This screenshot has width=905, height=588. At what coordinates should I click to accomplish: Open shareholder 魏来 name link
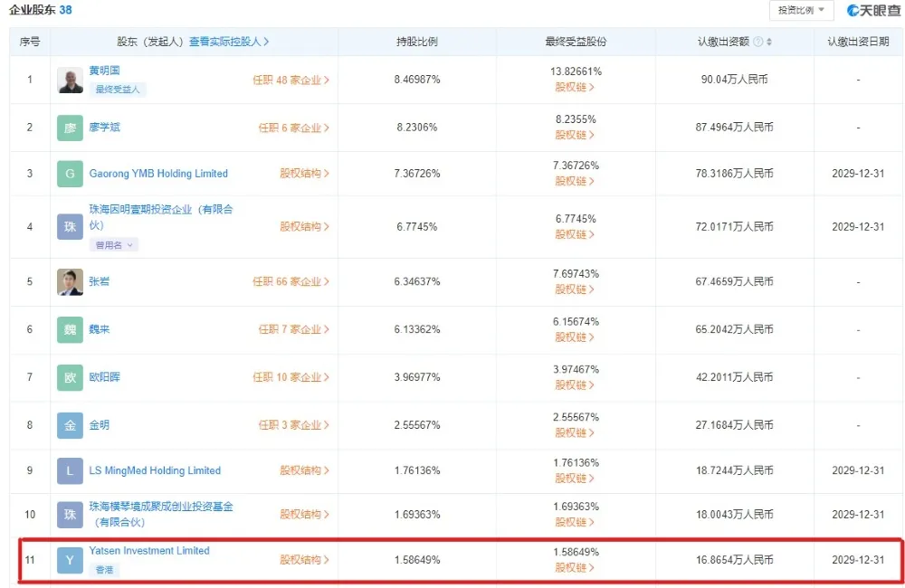pos(100,329)
